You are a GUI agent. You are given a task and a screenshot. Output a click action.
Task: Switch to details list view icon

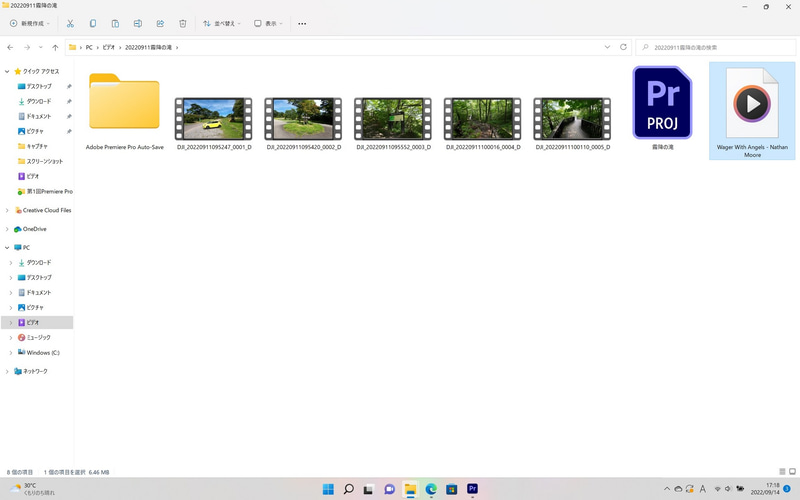[782, 471]
